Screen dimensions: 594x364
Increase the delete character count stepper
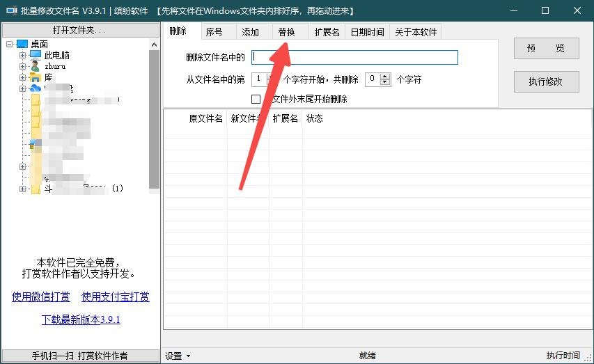385,77
